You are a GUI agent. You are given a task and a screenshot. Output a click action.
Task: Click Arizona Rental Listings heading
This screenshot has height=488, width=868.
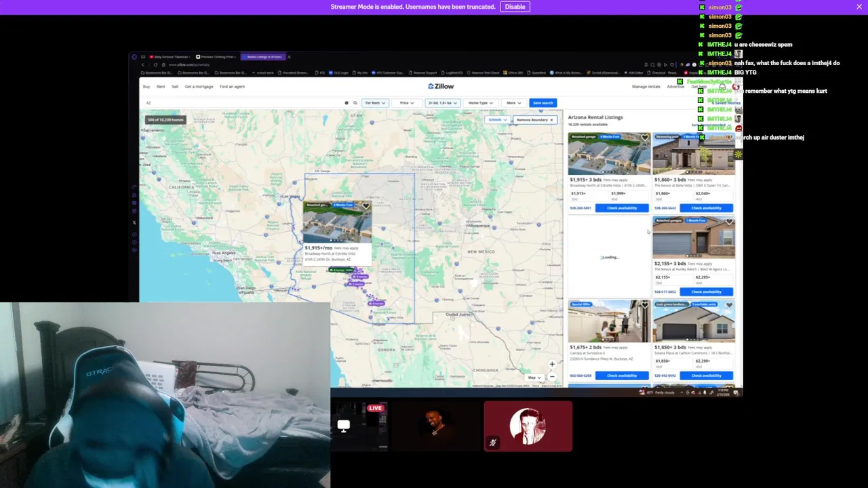pos(595,117)
